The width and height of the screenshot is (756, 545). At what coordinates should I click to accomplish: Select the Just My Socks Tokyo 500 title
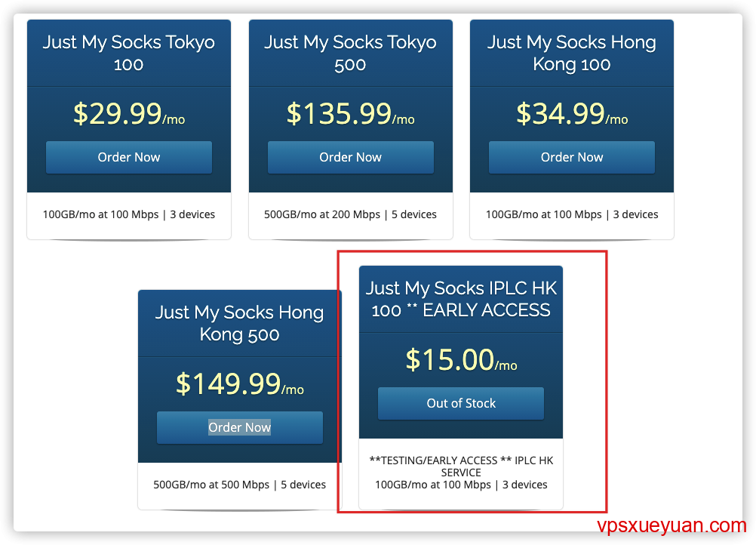351,53
